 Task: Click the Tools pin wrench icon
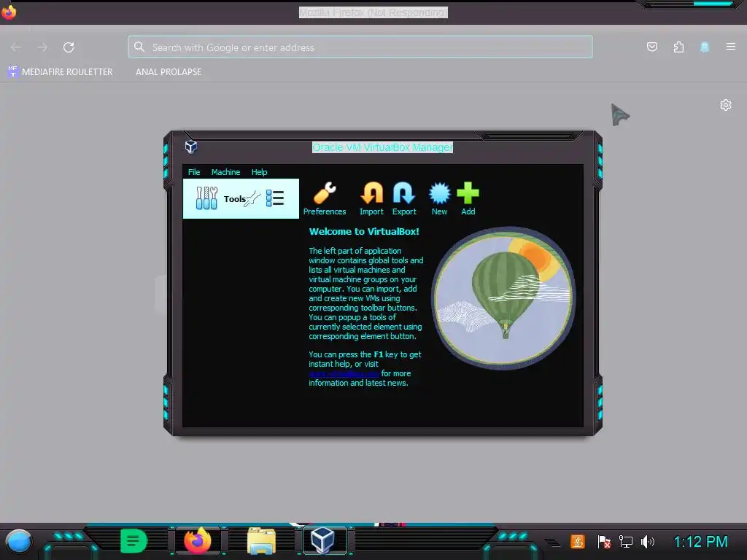point(252,198)
